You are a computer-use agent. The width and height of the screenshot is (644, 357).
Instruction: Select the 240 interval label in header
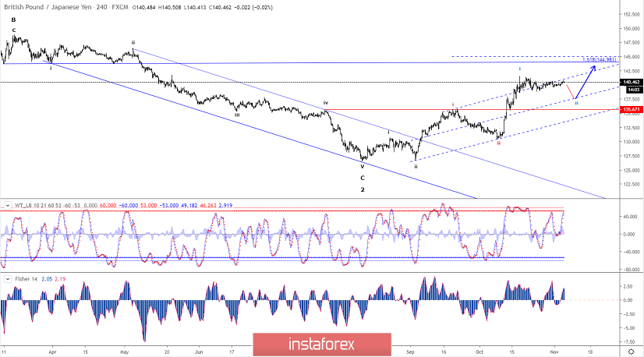coord(102,7)
